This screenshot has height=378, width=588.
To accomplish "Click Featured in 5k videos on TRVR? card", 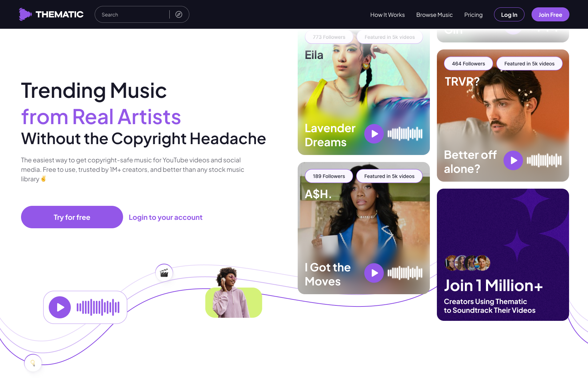I will tap(529, 63).
